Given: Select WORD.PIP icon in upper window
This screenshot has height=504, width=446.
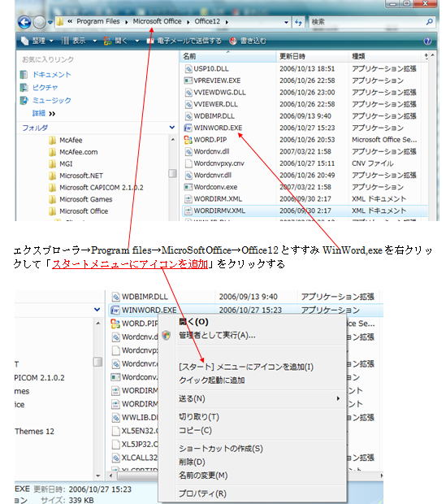Looking at the screenshot, I should (x=188, y=140).
